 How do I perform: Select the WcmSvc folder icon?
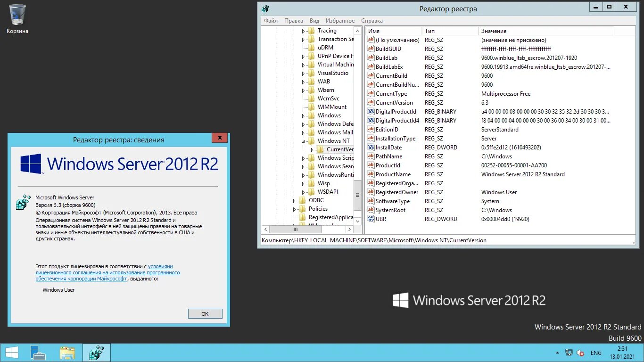click(x=311, y=99)
